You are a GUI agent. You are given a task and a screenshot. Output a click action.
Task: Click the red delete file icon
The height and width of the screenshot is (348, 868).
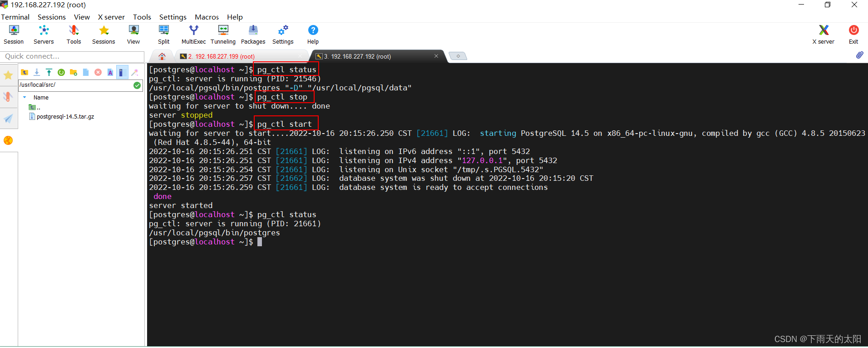(98, 72)
